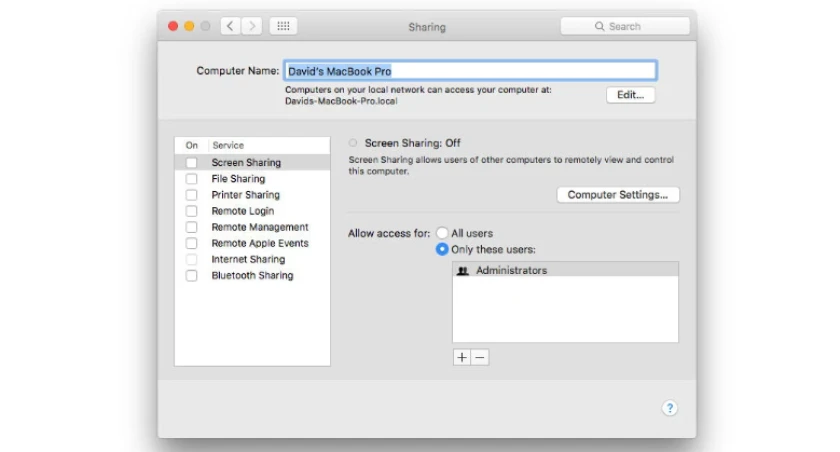Image resolution: width=840 pixels, height=452 pixels.
Task: Click the Service column header
Action: pyautogui.click(x=228, y=145)
